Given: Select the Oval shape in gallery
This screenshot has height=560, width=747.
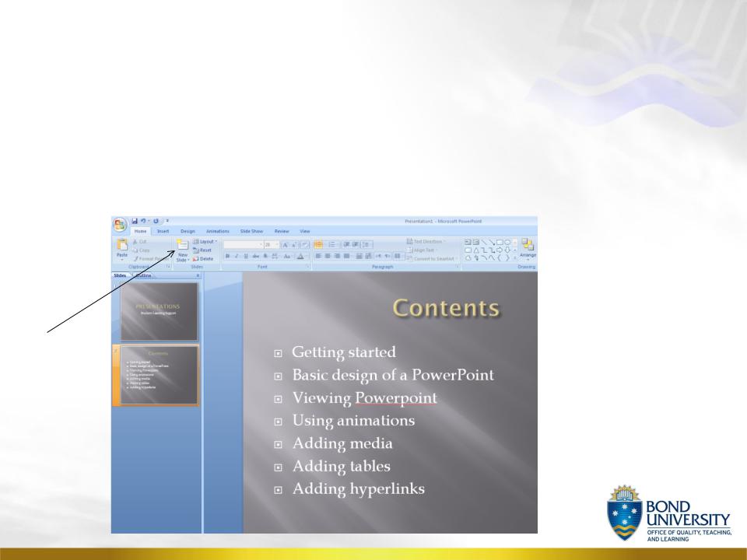Looking at the screenshot, I should click(x=507, y=243).
